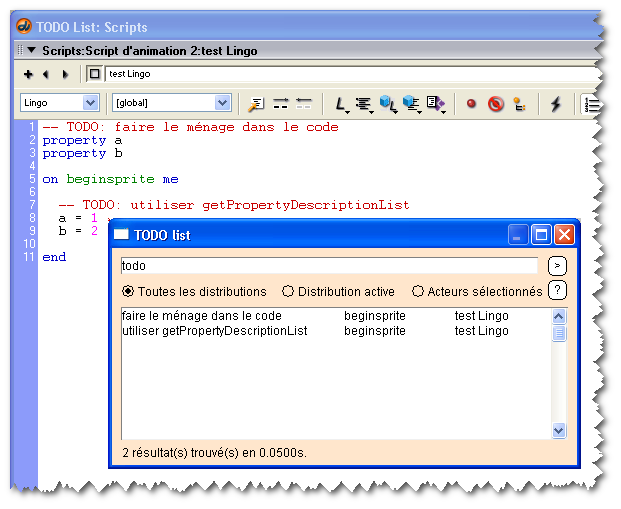
Task: Click the Comment lines icon
Action: click(x=280, y=104)
